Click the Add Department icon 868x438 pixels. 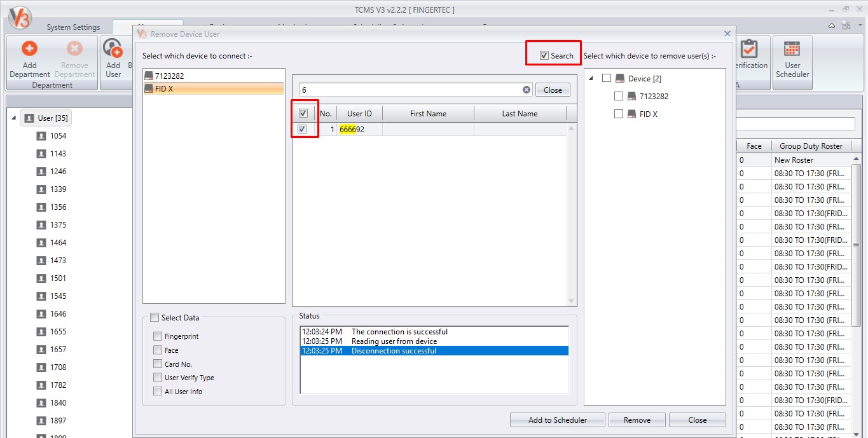point(29,49)
